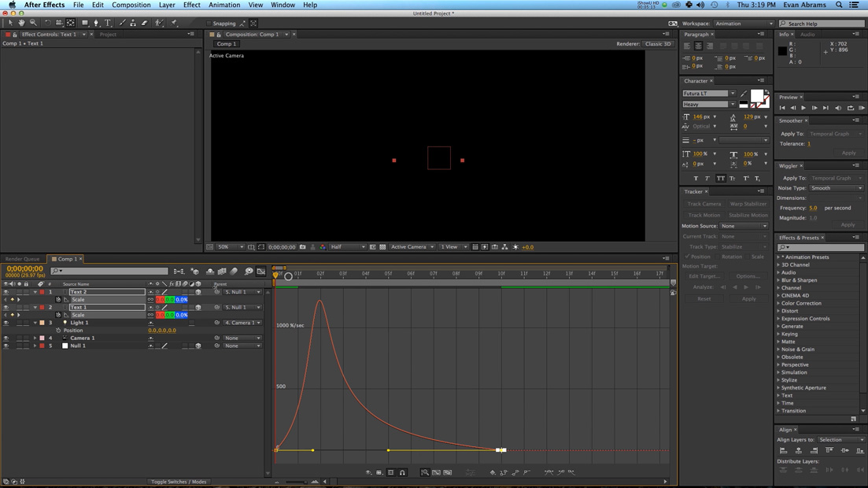Select the Unified Camera tool

[x=59, y=23]
